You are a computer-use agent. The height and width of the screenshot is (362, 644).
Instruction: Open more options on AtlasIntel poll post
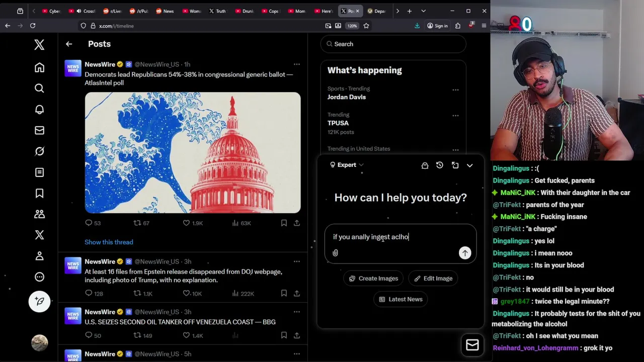pyautogui.click(x=296, y=64)
